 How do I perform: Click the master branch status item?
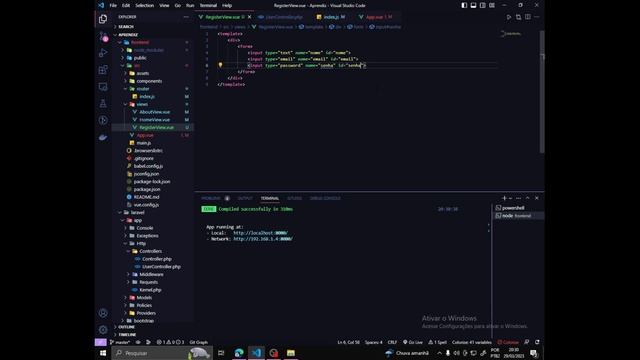[120, 342]
